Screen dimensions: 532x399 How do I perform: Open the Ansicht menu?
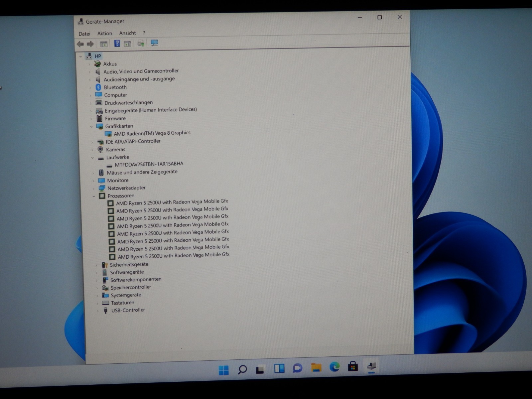[128, 33]
